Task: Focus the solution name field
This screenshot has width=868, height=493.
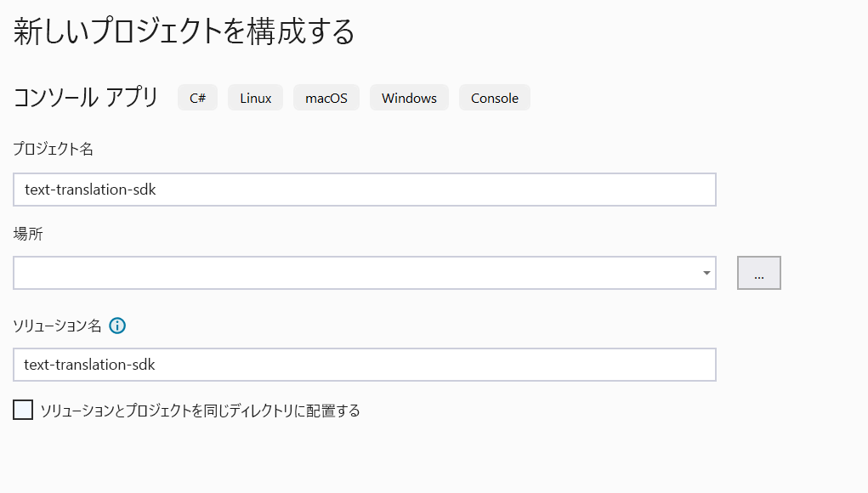Action: point(365,365)
